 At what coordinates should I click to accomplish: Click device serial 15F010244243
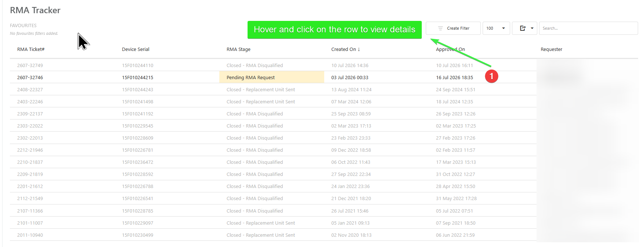pyautogui.click(x=138, y=89)
